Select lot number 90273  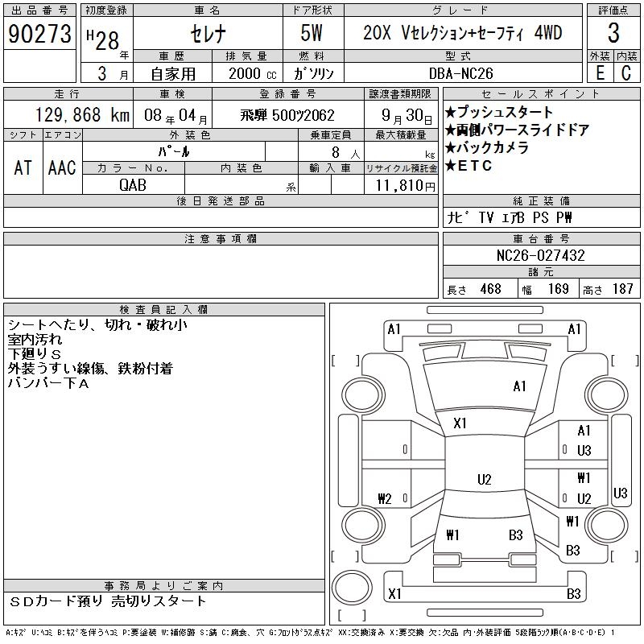coord(39,34)
